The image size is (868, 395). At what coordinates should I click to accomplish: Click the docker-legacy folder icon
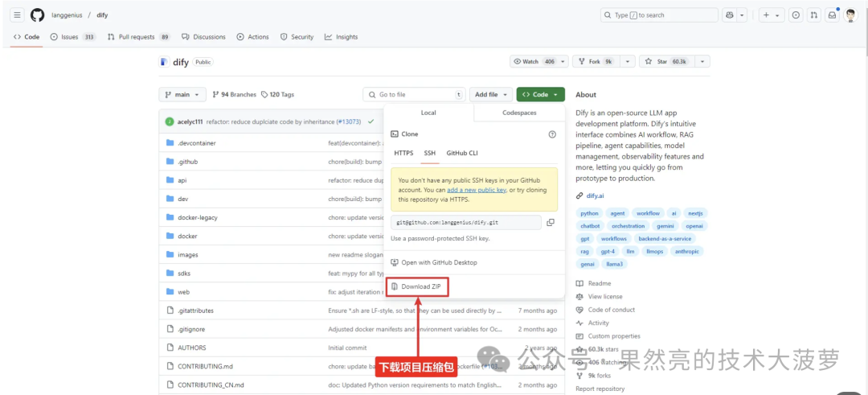click(x=170, y=217)
